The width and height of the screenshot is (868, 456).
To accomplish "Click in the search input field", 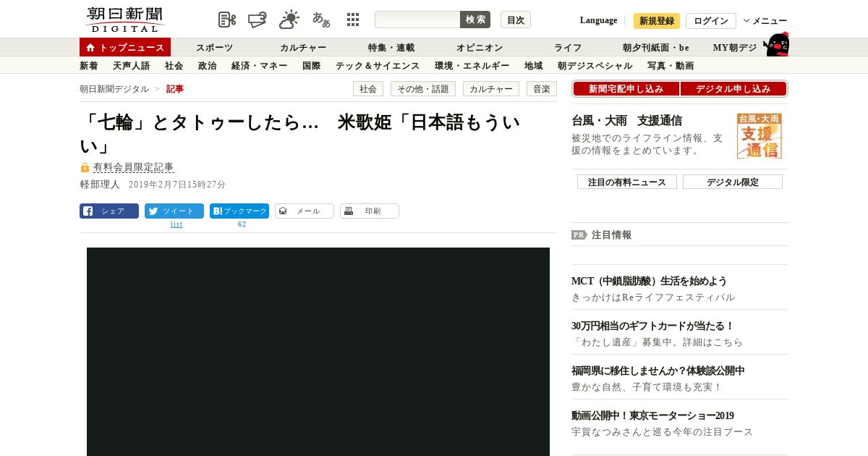I will click(x=417, y=20).
